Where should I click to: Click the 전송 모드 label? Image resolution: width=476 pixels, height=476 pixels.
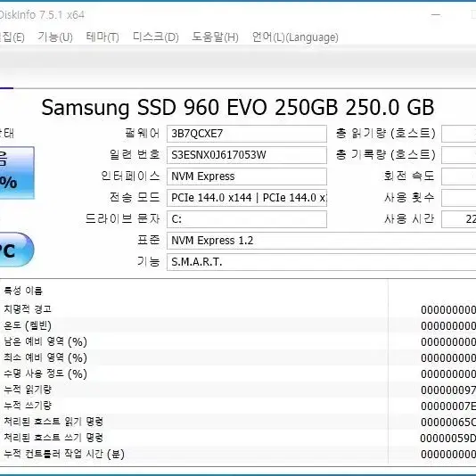click(135, 198)
